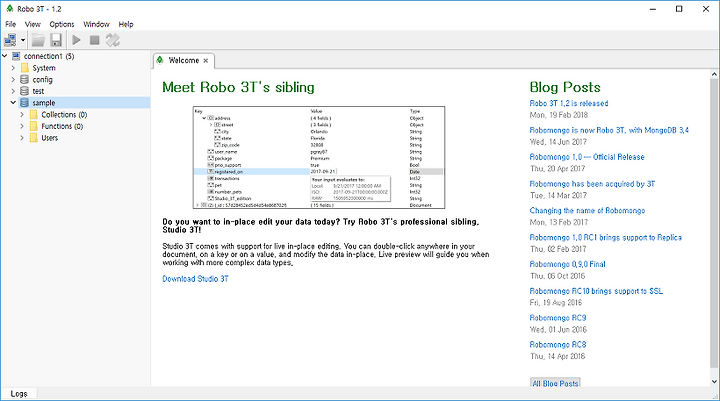
Task: Click the test database icon
Action: 25,91
